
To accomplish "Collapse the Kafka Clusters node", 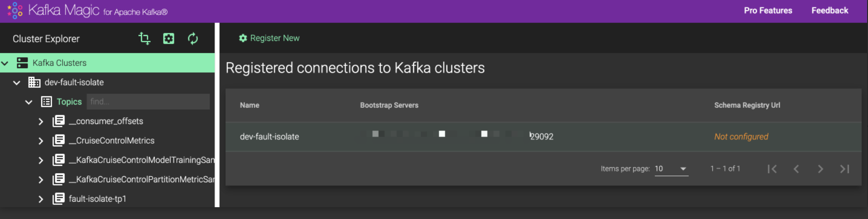I will pos(5,63).
